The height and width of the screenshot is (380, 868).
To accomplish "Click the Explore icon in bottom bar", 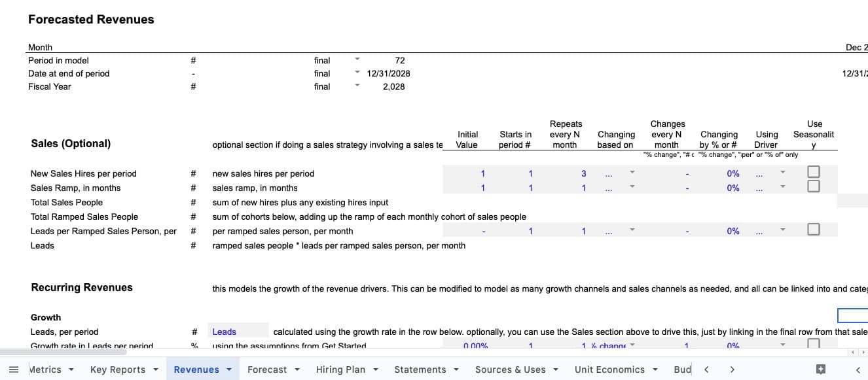I will (x=821, y=370).
